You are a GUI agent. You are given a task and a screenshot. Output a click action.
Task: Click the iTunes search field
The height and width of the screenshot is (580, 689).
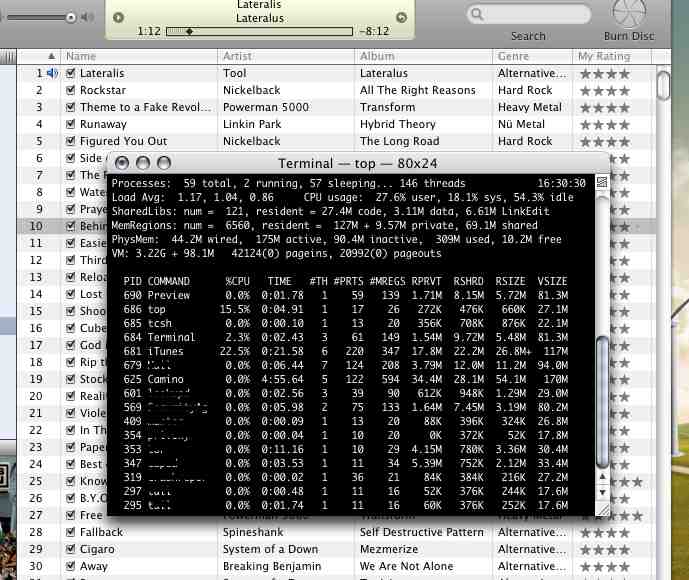pos(529,14)
